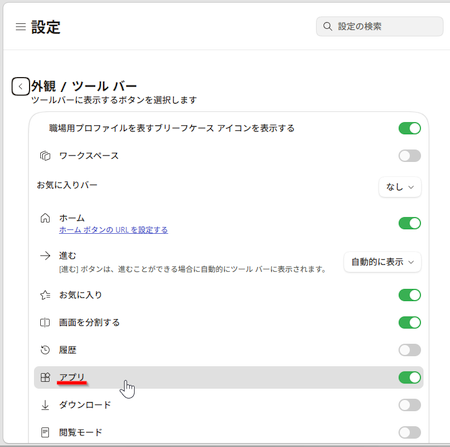Click the magnifier icon in the search box

pyautogui.click(x=328, y=26)
